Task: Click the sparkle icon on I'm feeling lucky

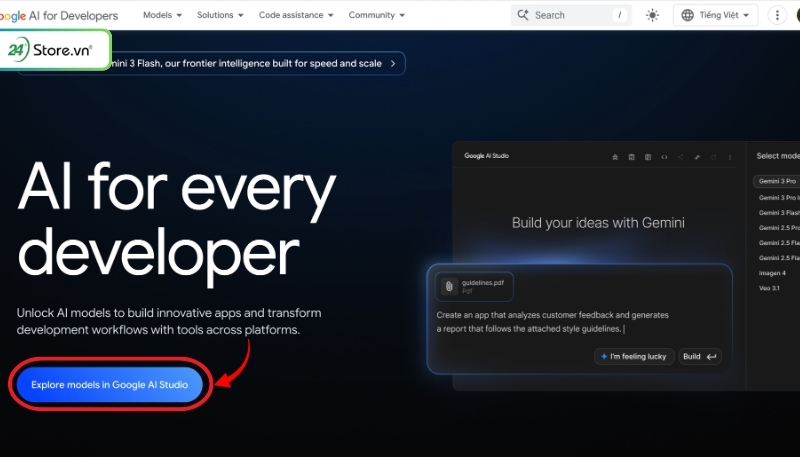Action: [x=604, y=357]
